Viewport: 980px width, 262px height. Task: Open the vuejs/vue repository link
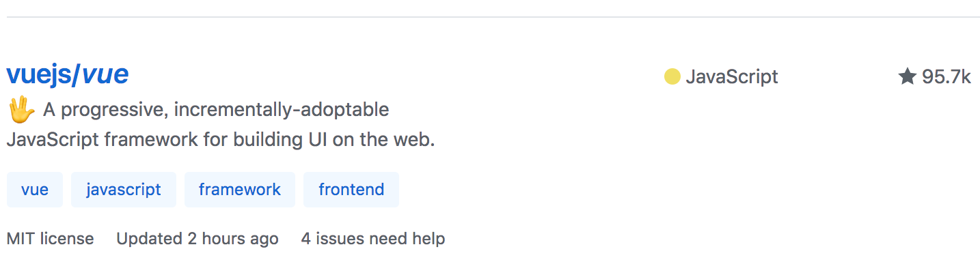coord(68,74)
